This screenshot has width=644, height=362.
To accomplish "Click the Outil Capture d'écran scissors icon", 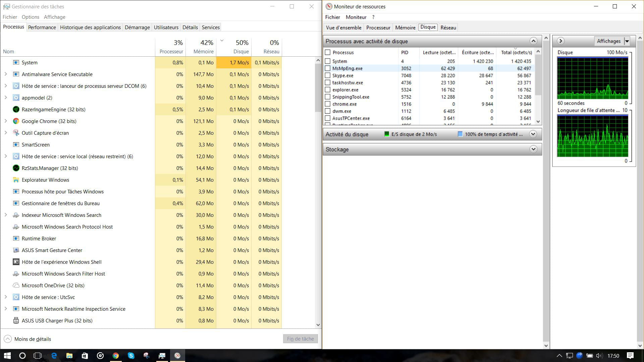I will [16, 133].
